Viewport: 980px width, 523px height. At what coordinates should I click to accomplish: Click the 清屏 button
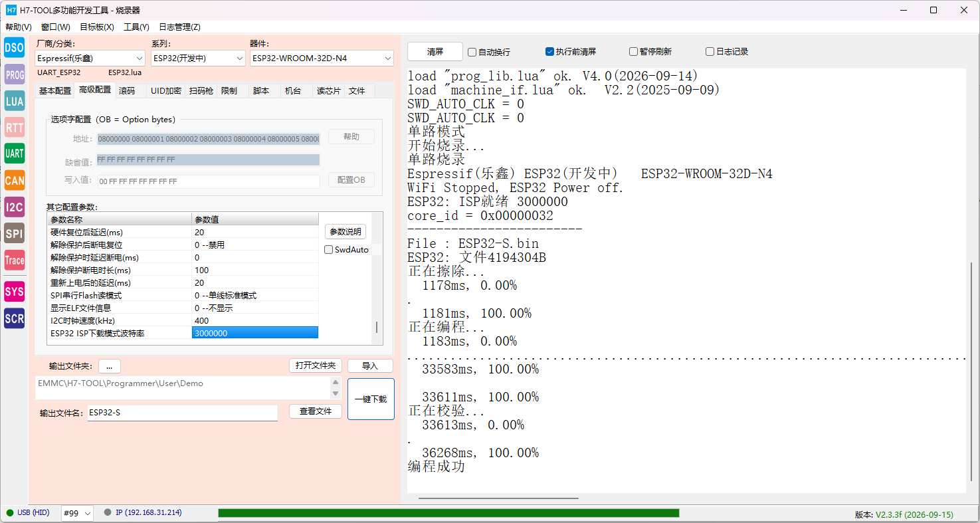pos(435,52)
